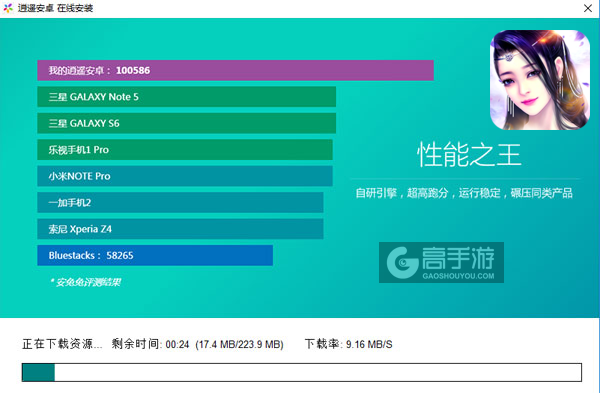Select the 一加手机2 benchmark bar
This screenshot has height=393, width=600.
pyautogui.click(x=180, y=202)
